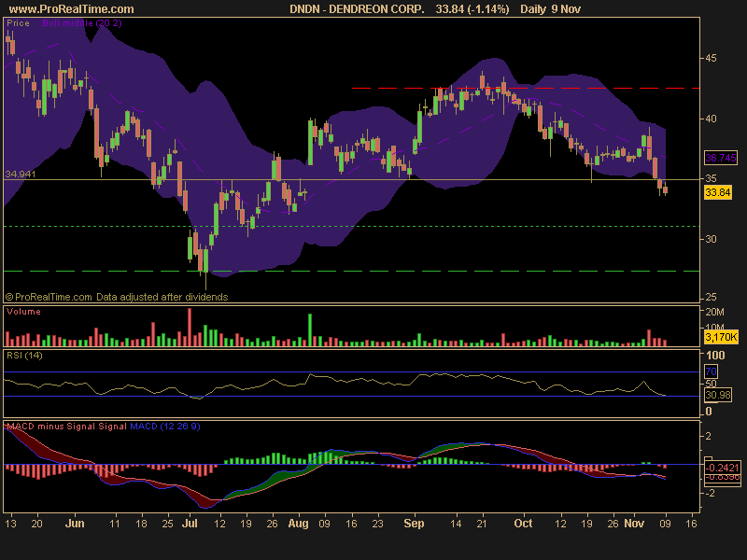This screenshot has width=747, height=560.
Task: Click the RSI overbought level 70 tag
Action: (712, 371)
